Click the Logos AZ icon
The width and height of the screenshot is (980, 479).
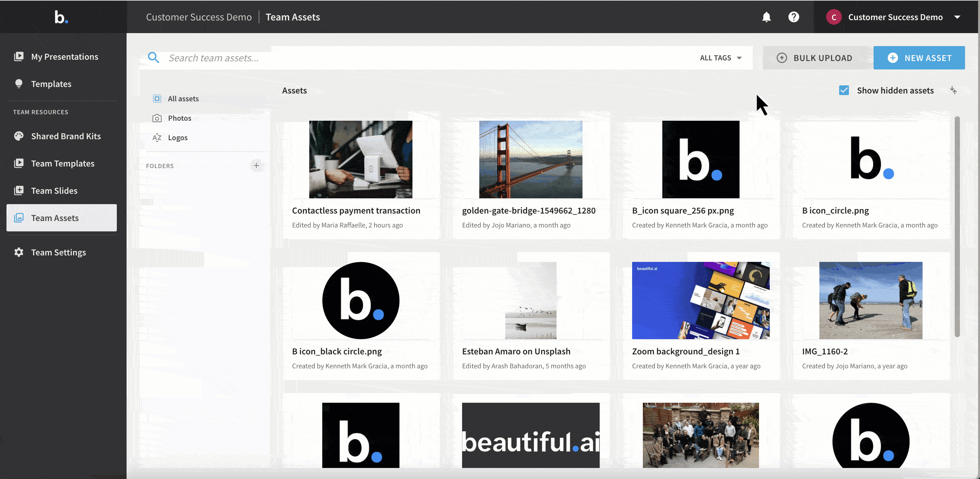tap(157, 137)
